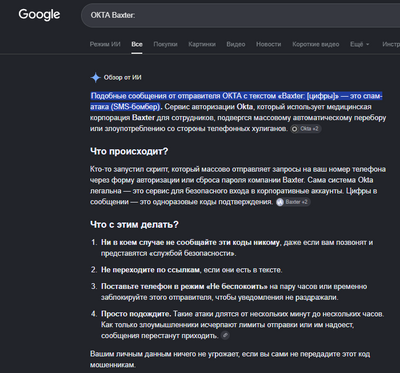This screenshot has height=373, width=400.
Task: Open the Google logo homepage
Action: 39,15
